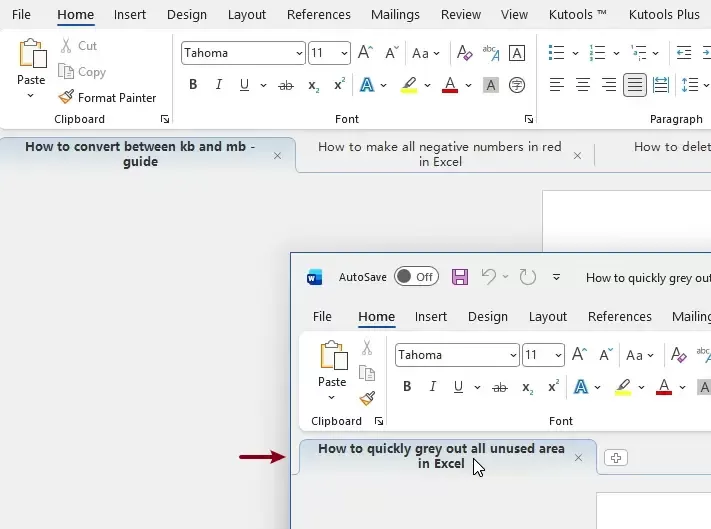711x529 pixels.
Task: Decrease indent in the back window
Action: pos(684,53)
